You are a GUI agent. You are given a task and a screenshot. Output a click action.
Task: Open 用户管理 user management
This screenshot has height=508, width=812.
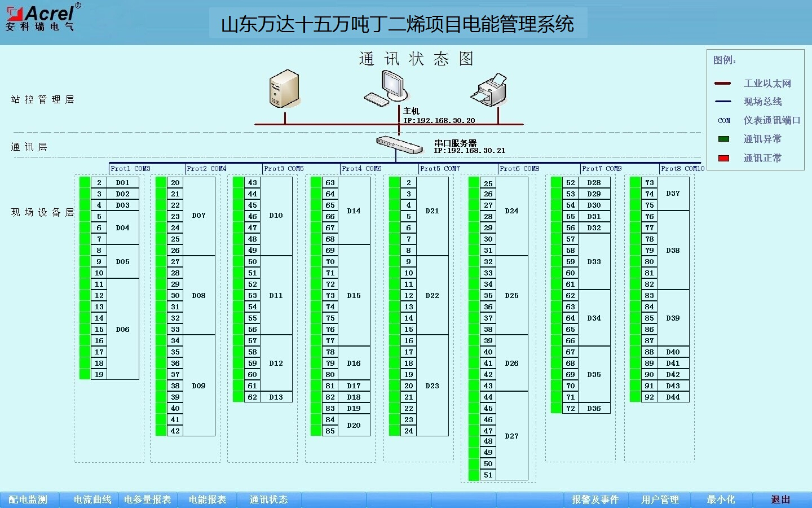pyautogui.click(x=660, y=500)
